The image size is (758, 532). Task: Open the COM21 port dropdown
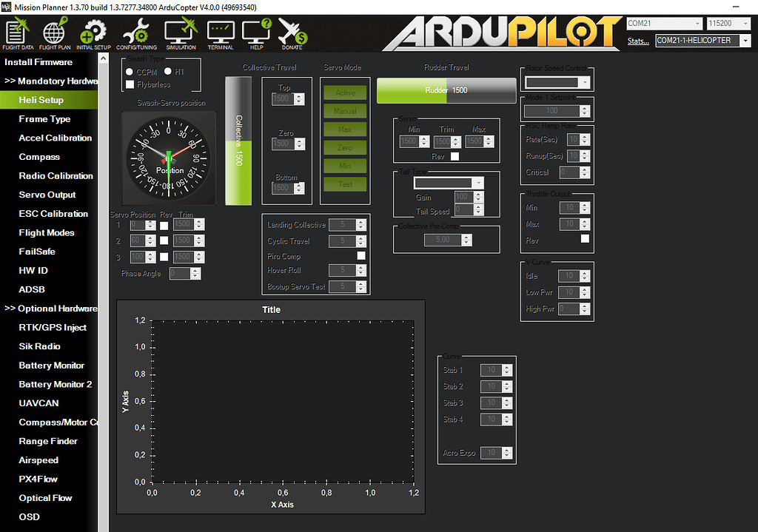pyautogui.click(x=700, y=23)
